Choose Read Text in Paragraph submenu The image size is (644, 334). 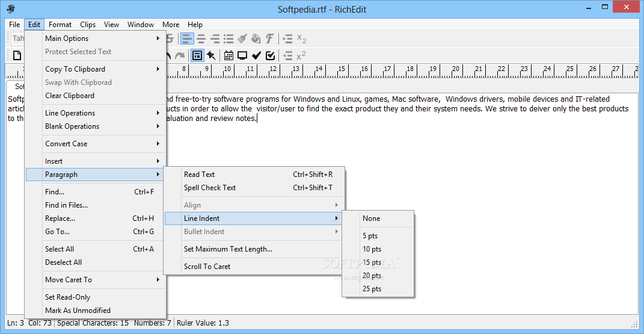(x=253, y=175)
